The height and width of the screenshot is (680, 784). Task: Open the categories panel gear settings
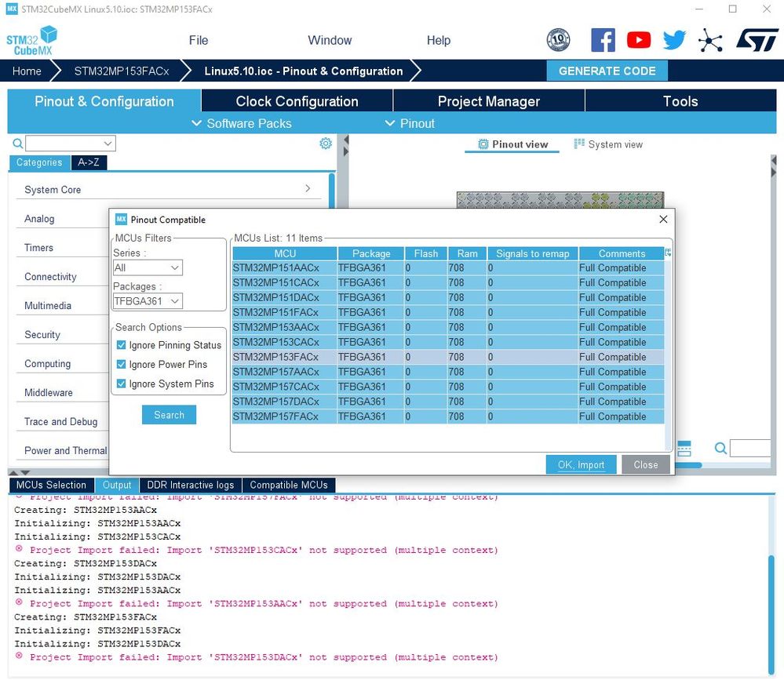pyautogui.click(x=326, y=144)
